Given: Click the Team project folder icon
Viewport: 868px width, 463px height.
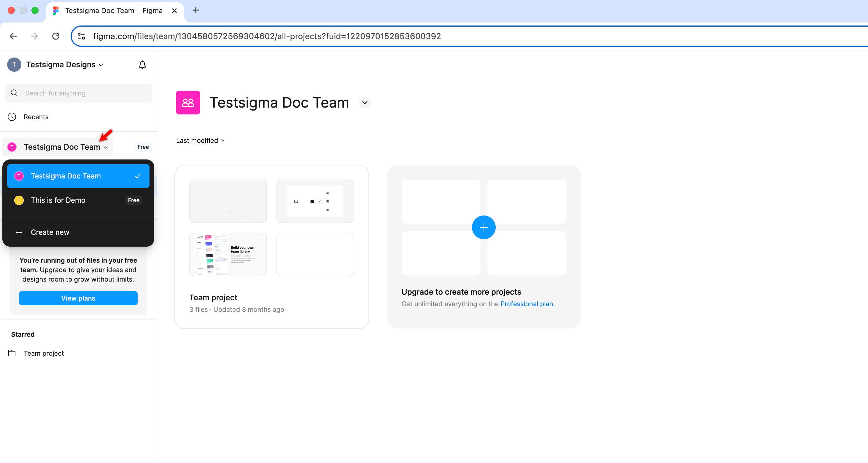Looking at the screenshot, I should pyautogui.click(x=12, y=353).
